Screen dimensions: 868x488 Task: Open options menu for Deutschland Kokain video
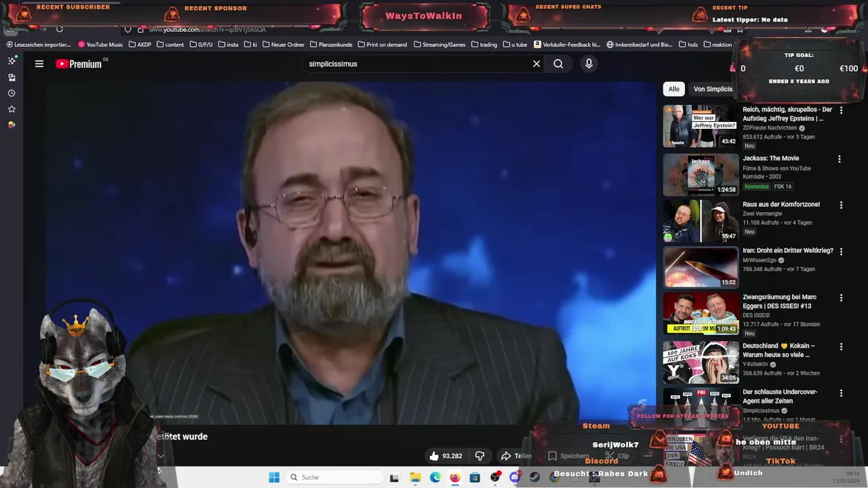point(841,346)
